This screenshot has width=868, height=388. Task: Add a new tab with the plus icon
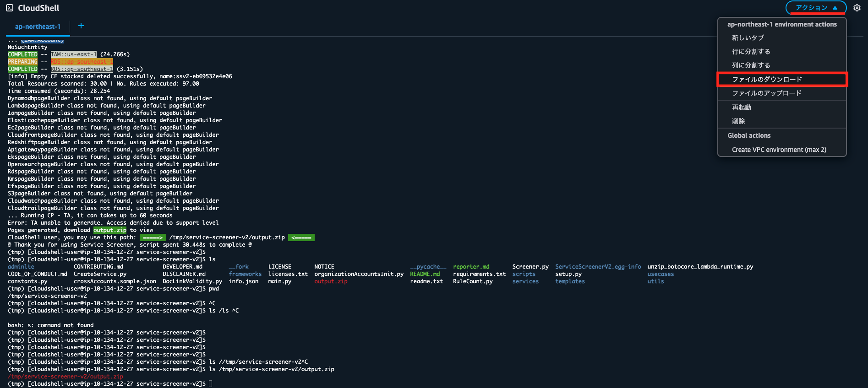(81, 26)
